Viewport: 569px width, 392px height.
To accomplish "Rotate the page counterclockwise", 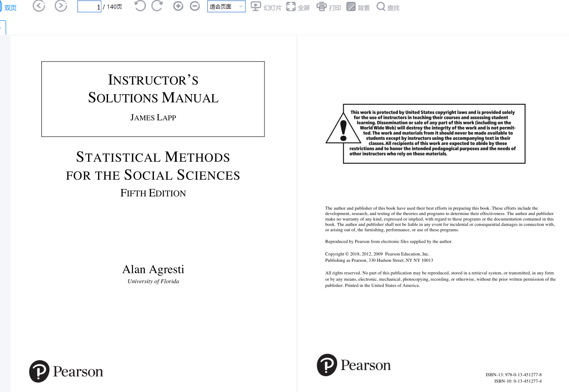I will point(140,6).
